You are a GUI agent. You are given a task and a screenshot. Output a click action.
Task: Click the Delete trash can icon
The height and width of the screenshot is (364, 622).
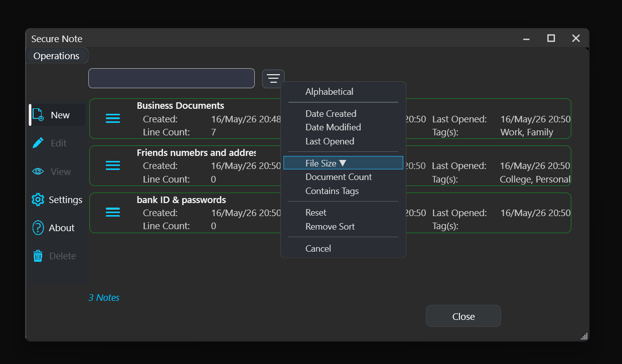[x=38, y=256]
